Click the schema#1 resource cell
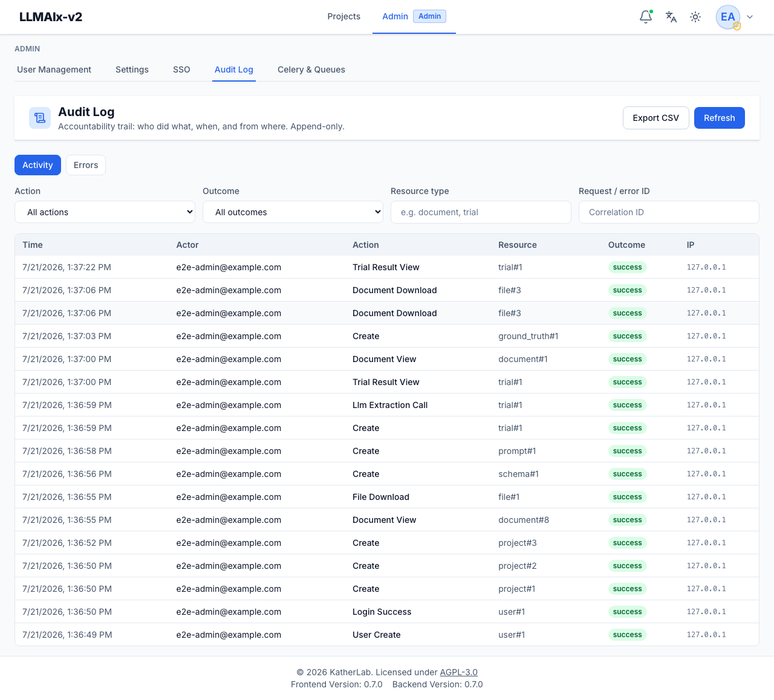The image size is (774, 700). tap(518, 474)
